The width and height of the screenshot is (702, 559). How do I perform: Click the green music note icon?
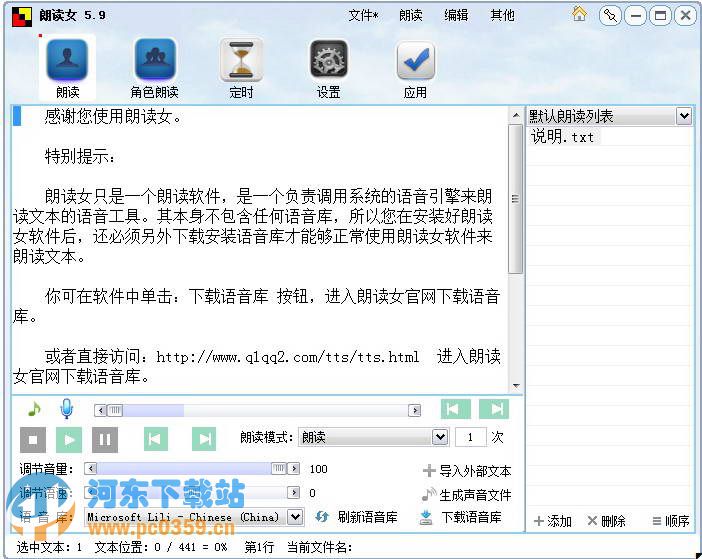tap(34, 409)
